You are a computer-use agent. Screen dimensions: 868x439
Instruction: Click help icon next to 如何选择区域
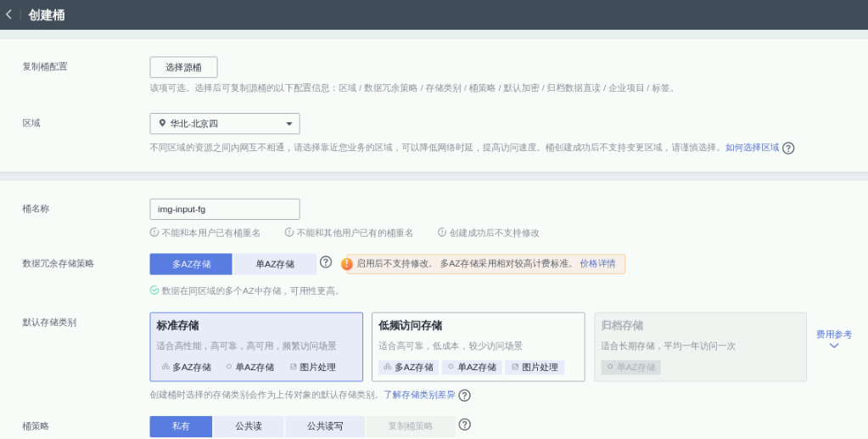point(788,148)
